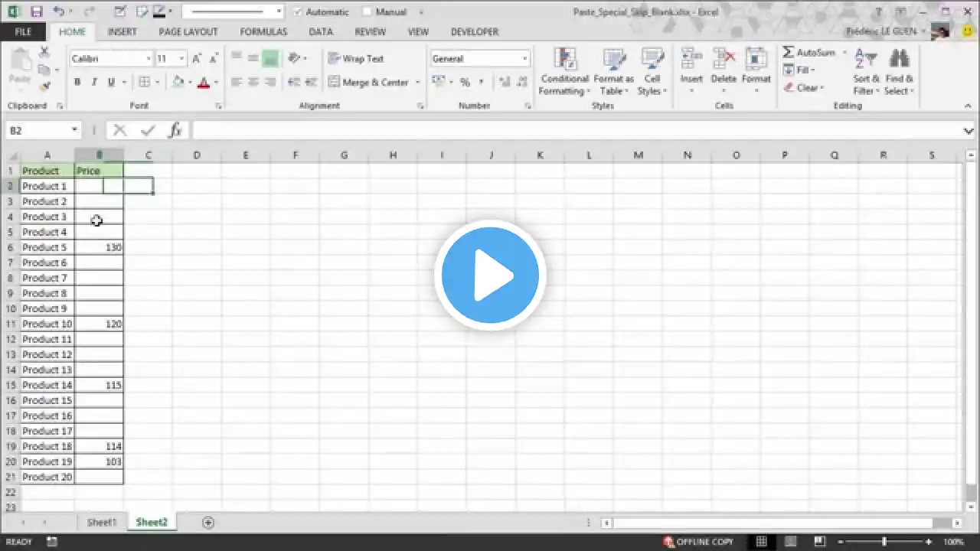
Task: Click the red font color button
Action: pos(204,83)
